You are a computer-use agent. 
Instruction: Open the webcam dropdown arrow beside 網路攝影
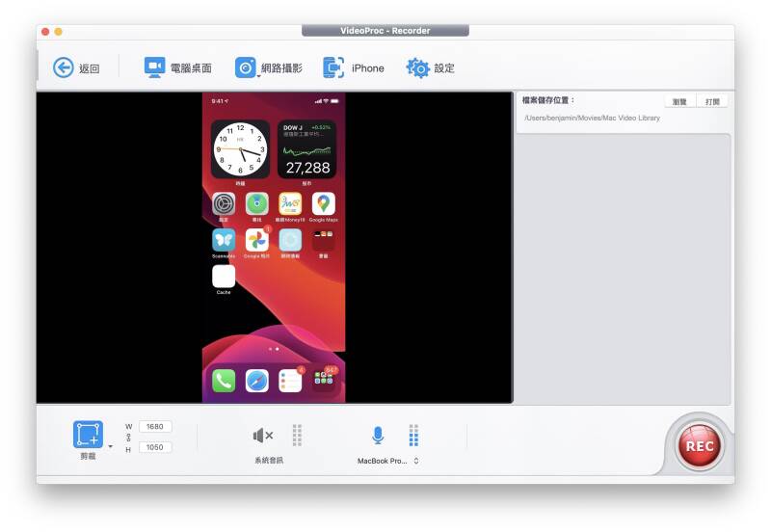258,77
